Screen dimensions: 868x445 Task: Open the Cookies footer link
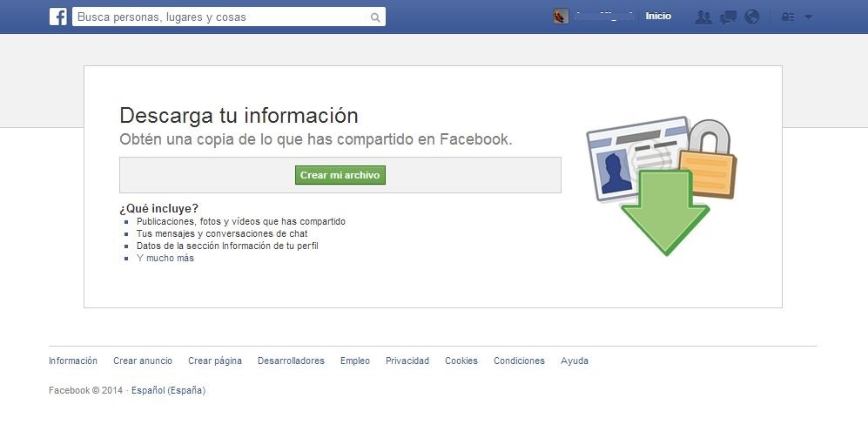[x=461, y=361]
